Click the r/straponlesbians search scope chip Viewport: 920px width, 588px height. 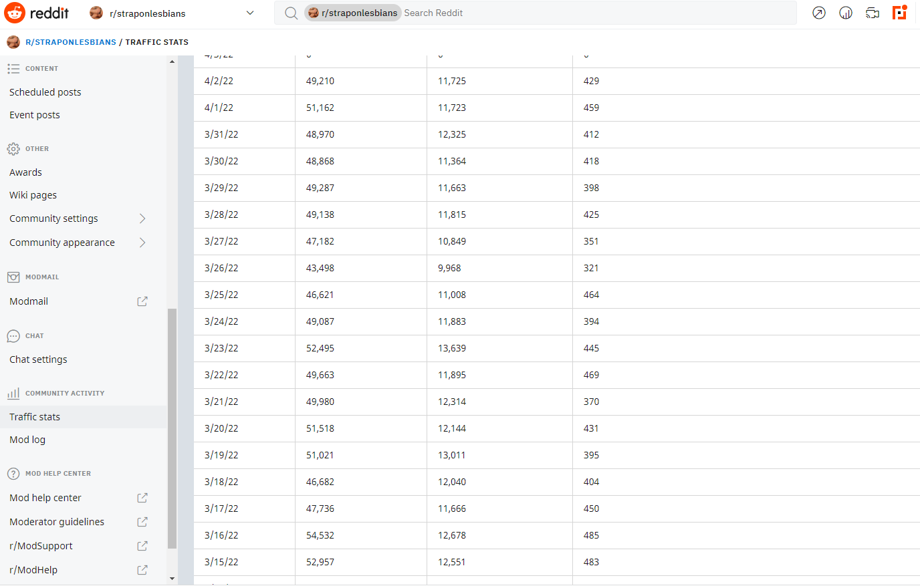point(353,13)
